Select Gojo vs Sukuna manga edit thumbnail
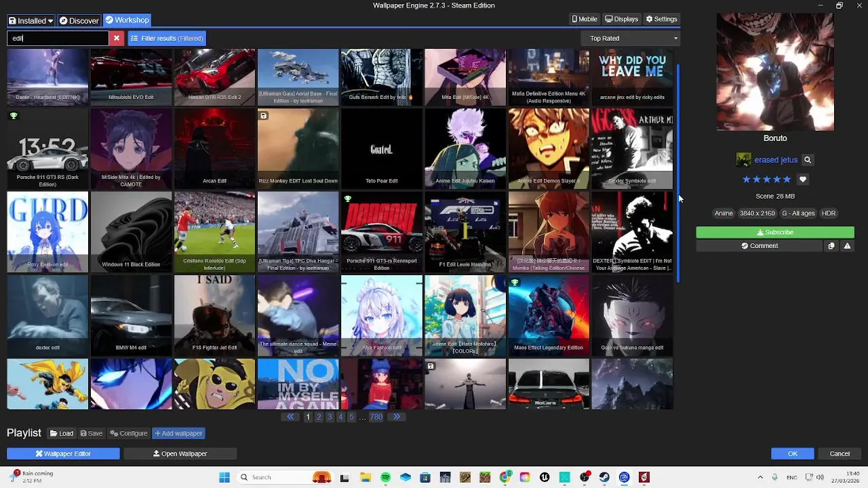The width and height of the screenshot is (868, 488). click(x=632, y=315)
